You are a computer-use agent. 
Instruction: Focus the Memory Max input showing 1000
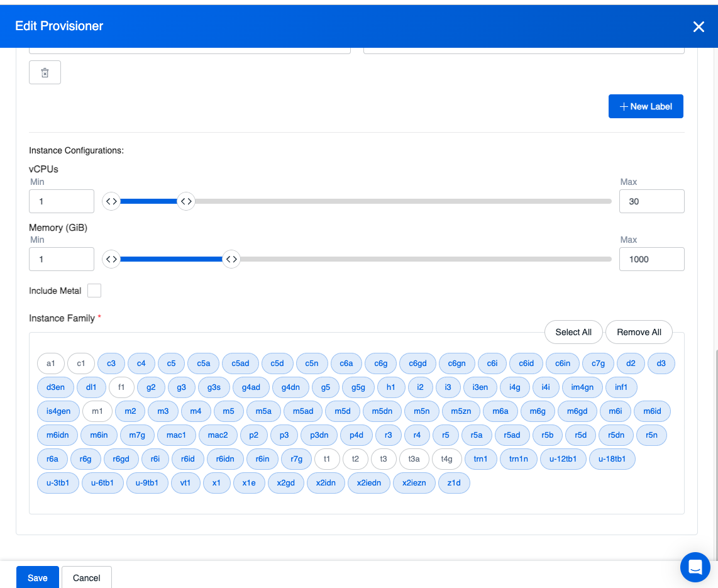651,259
